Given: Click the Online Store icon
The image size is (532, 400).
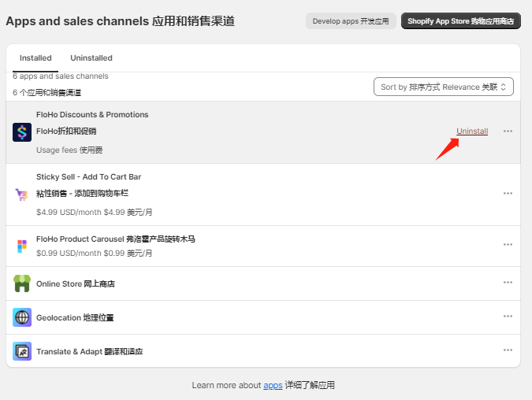Looking at the screenshot, I should [x=22, y=283].
